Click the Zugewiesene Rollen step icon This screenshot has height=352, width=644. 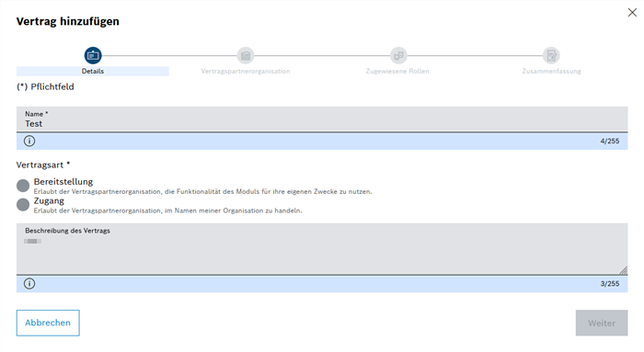click(398, 55)
